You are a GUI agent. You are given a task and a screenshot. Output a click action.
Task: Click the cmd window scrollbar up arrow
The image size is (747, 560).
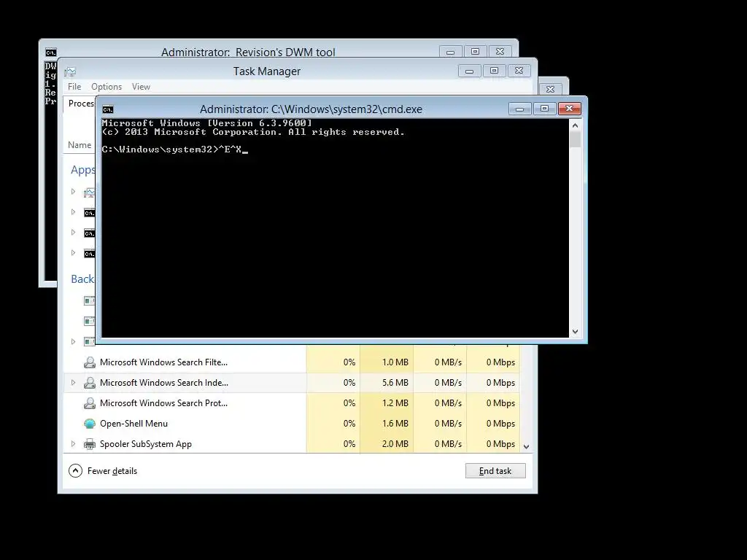tap(575, 125)
